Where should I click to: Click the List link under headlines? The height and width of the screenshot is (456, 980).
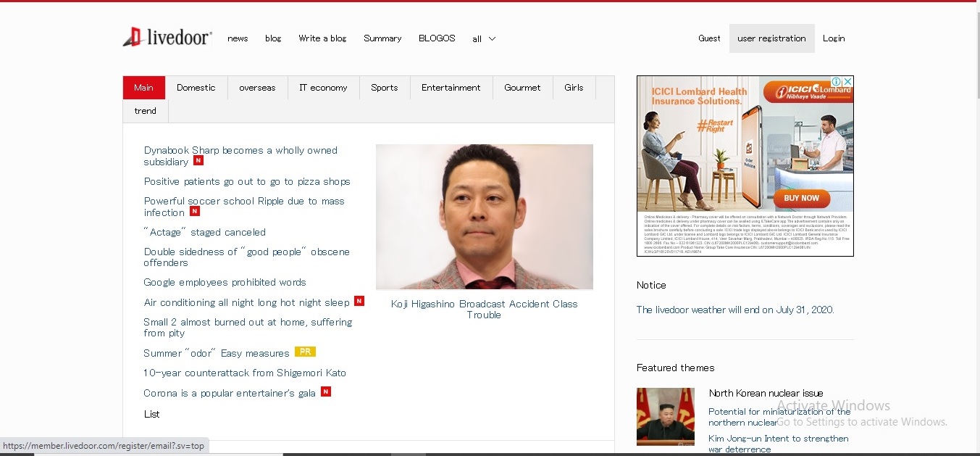click(x=151, y=414)
